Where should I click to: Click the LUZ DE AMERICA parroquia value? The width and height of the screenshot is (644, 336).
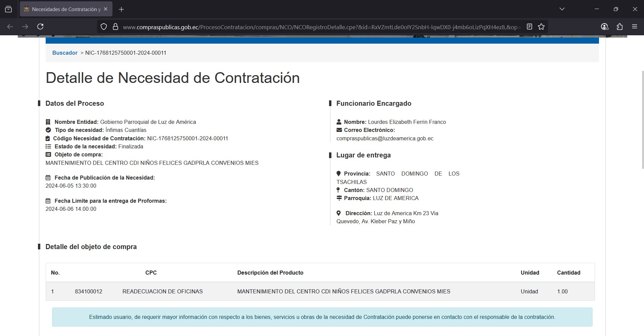pyautogui.click(x=396, y=198)
